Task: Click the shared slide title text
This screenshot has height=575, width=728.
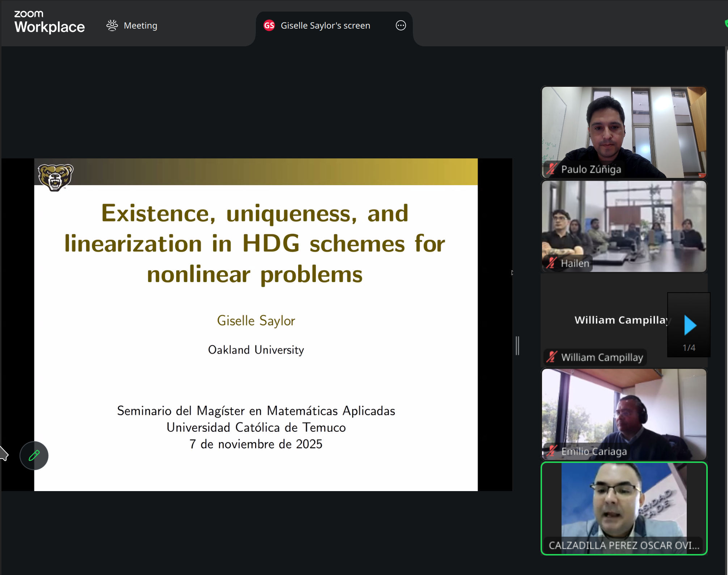Action: [x=255, y=243]
